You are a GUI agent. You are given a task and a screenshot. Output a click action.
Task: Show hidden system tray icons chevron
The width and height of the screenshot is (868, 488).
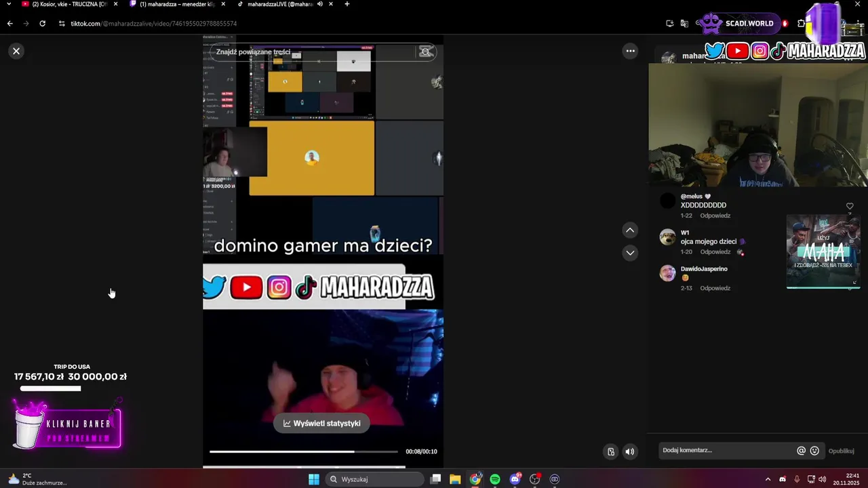[x=768, y=479]
